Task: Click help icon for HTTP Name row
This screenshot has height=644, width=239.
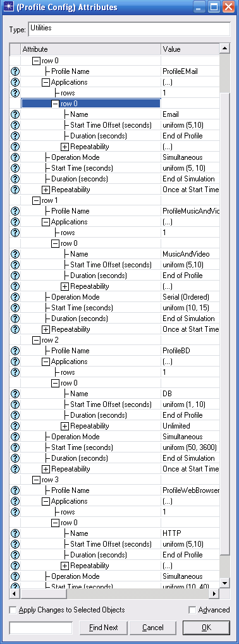Action: (15, 533)
